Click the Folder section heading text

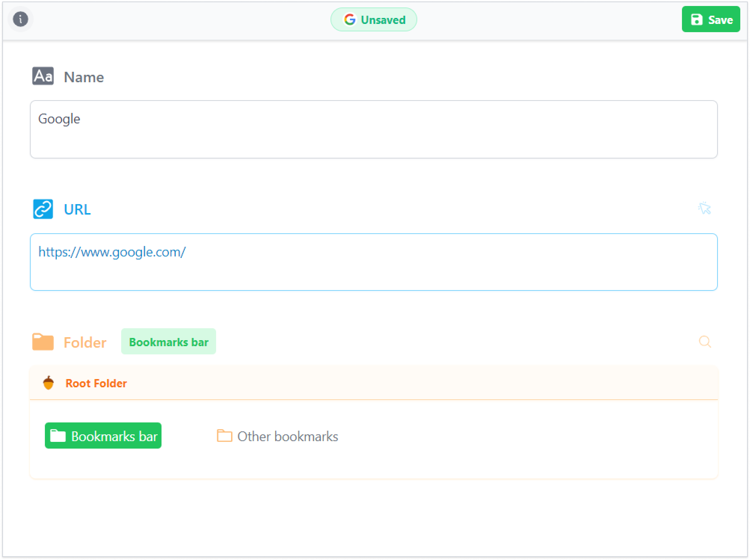85,342
